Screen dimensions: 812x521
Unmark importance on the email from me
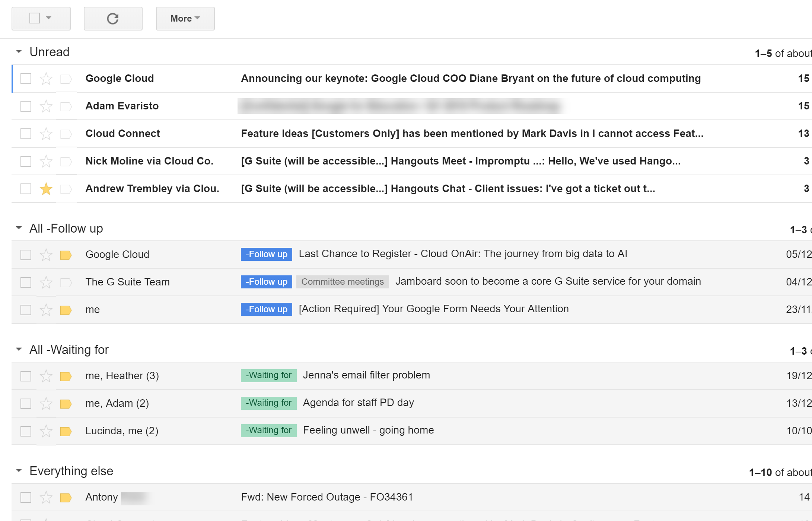tap(66, 310)
